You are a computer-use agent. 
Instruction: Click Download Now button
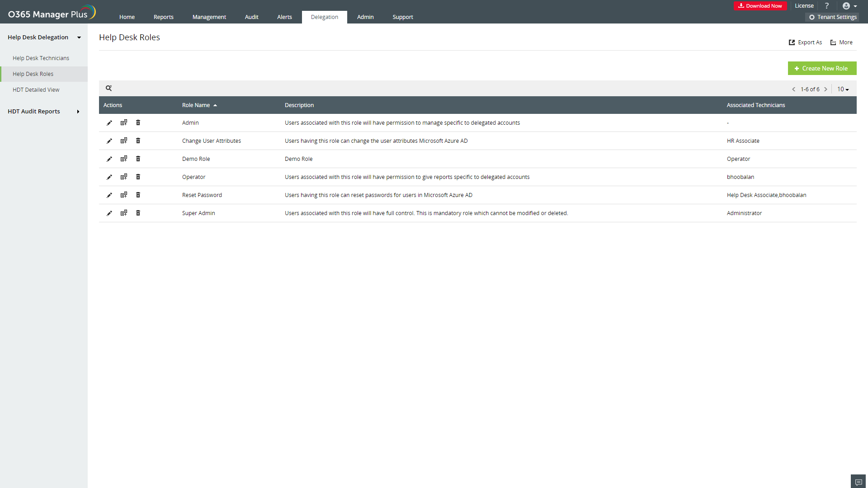pos(760,6)
